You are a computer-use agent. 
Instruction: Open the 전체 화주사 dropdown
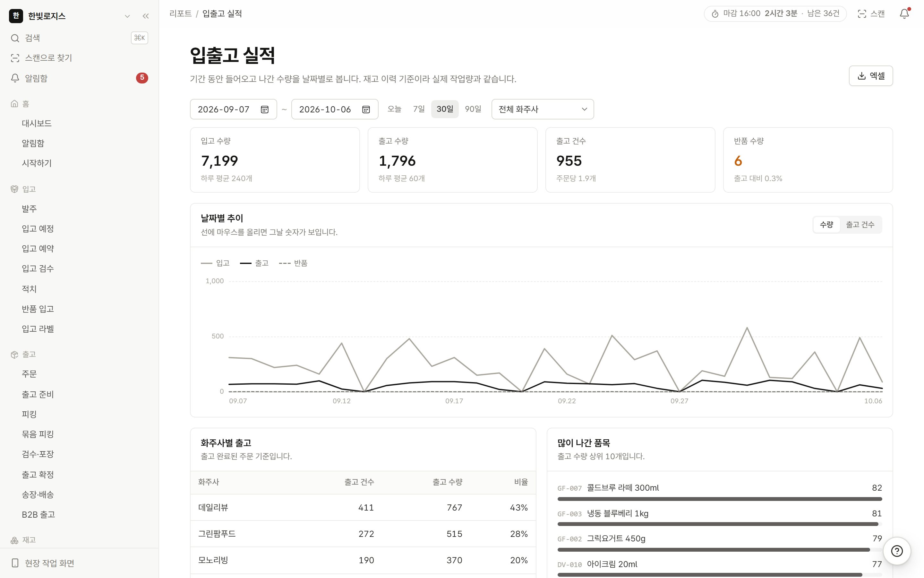542,109
